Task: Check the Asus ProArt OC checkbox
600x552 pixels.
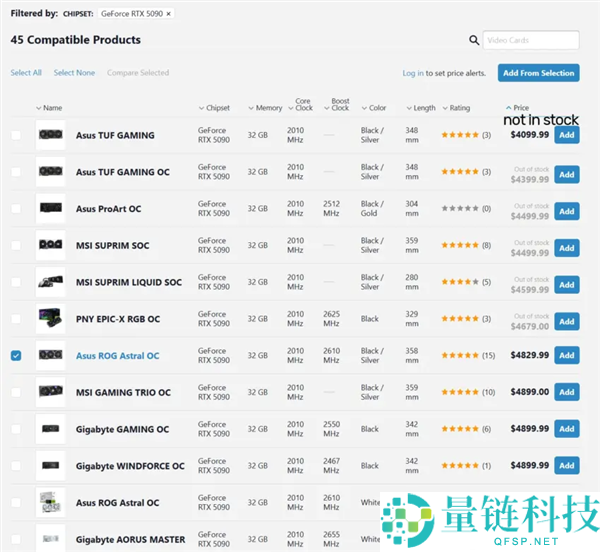Action: (x=16, y=208)
